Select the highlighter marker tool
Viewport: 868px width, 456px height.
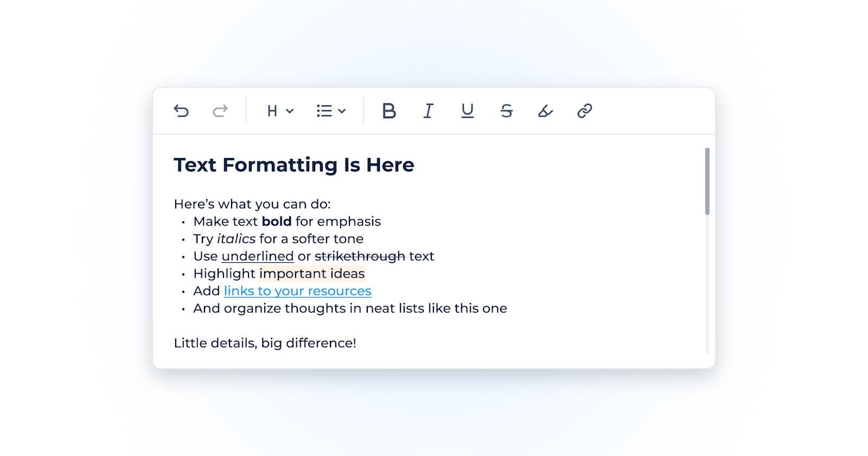point(545,111)
